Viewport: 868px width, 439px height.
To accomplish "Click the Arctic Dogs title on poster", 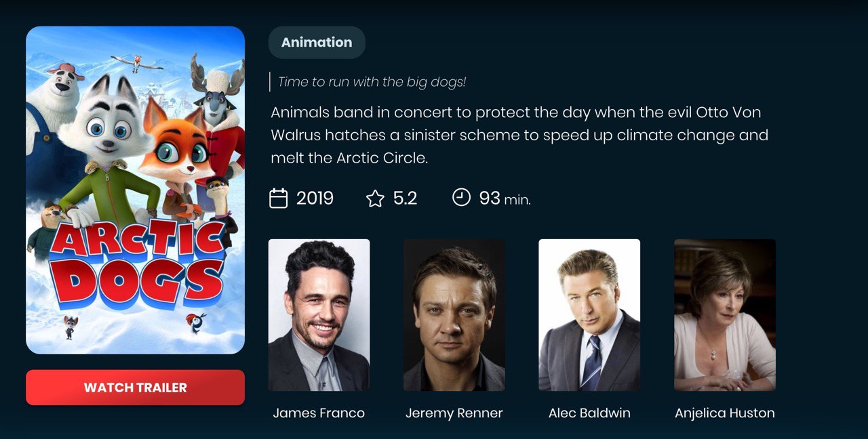I will point(136,266).
